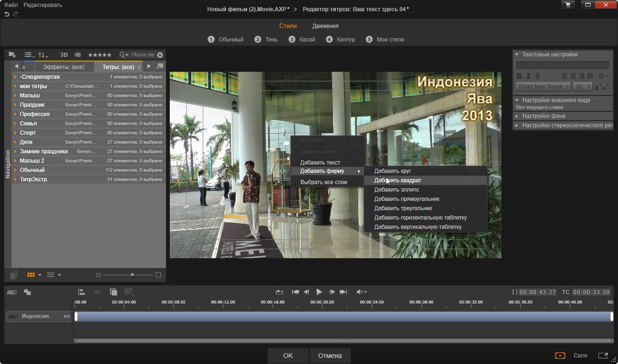Expand the Настройки фона section
This screenshot has height=364, width=618.
click(543, 116)
